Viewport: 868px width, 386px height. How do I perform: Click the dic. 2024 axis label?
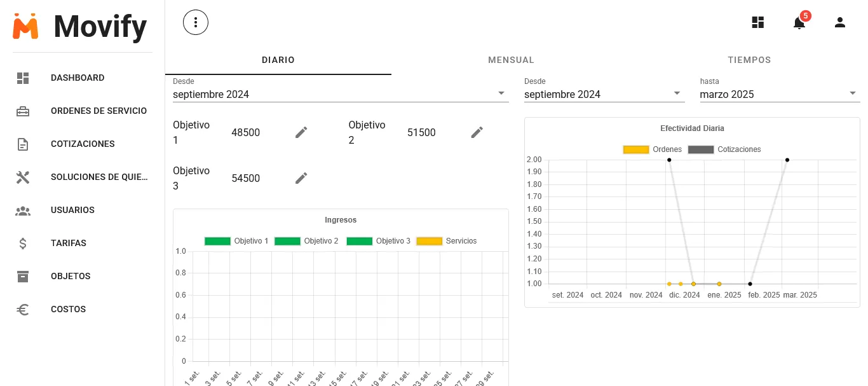684,295
